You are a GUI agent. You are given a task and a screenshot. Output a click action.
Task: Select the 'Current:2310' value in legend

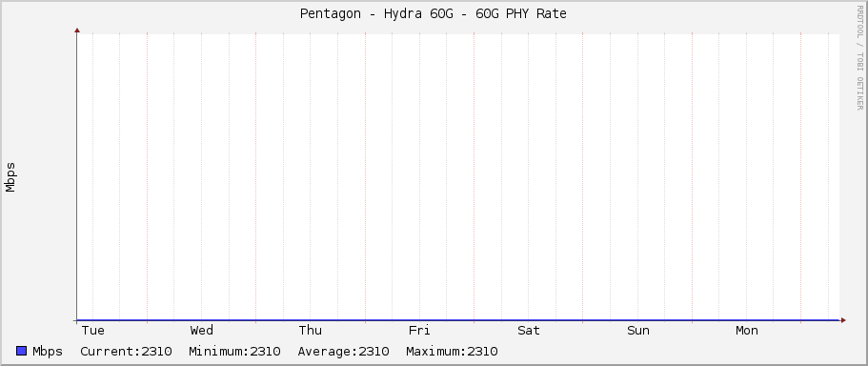click(126, 351)
